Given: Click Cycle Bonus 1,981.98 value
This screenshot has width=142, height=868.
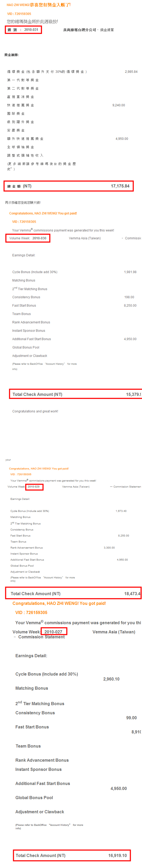Looking at the screenshot, I should click(x=130, y=272).
